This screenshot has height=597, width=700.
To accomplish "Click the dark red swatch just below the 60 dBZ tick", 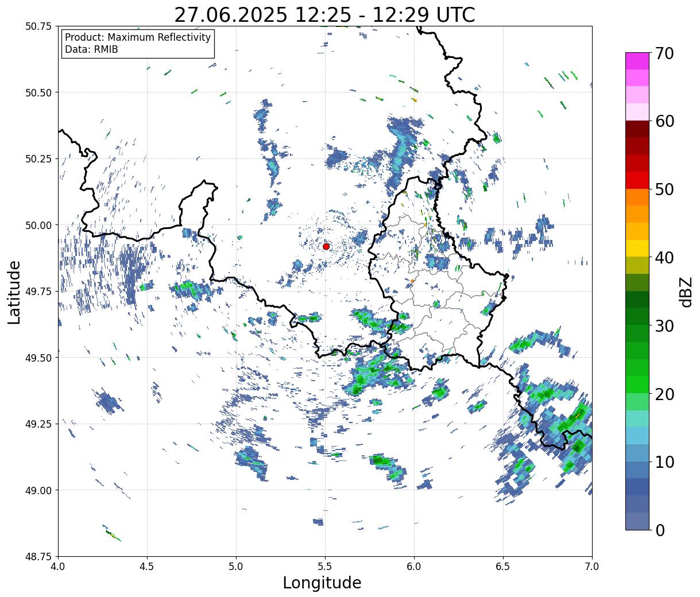I will click(x=637, y=129).
